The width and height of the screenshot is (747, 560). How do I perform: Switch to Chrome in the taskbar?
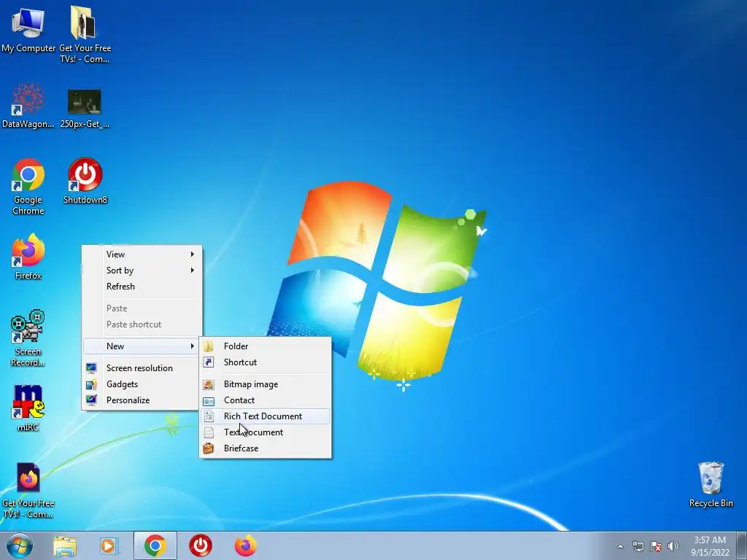coord(155,545)
